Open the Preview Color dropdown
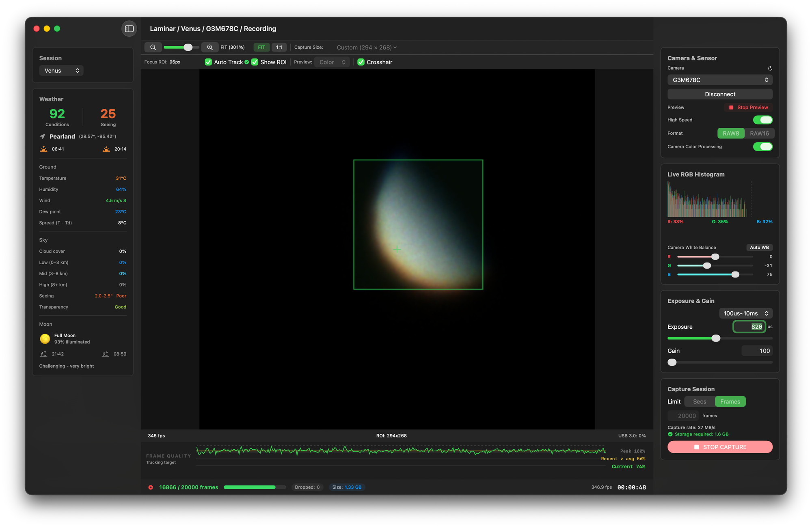Viewport: 812px width, 528px height. [332, 62]
